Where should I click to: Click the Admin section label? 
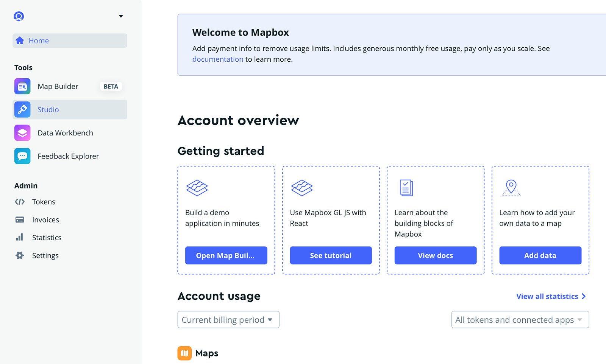[x=26, y=185]
